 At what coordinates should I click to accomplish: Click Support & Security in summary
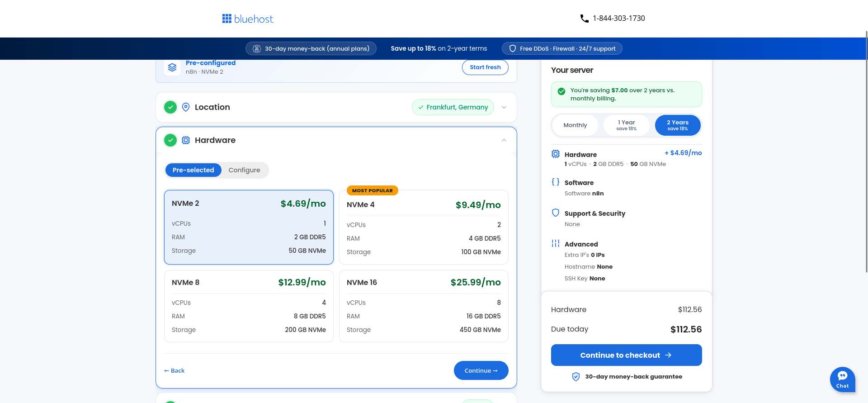point(595,213)
